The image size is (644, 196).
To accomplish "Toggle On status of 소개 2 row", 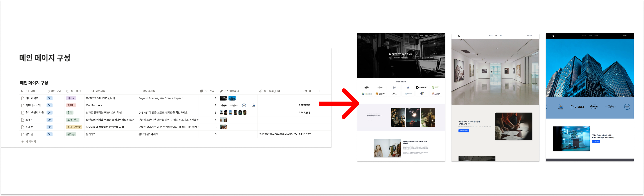I will 50,127.
